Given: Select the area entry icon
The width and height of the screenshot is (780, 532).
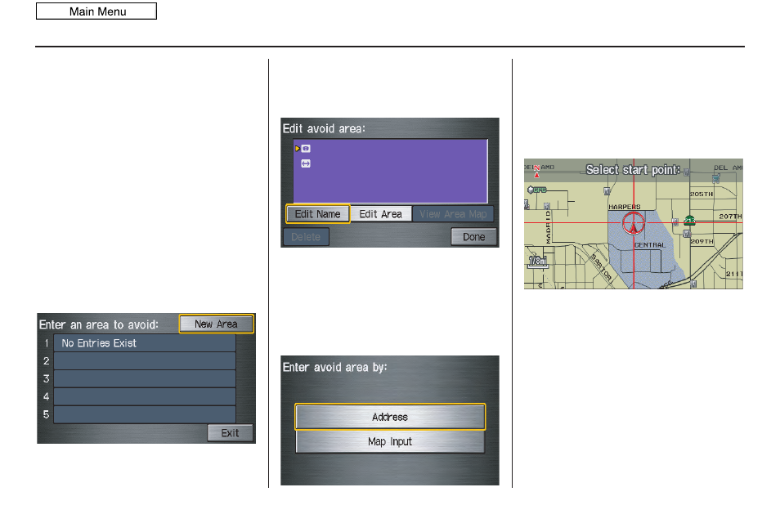Looking at the screenshot, I should [x=306, y=163].
